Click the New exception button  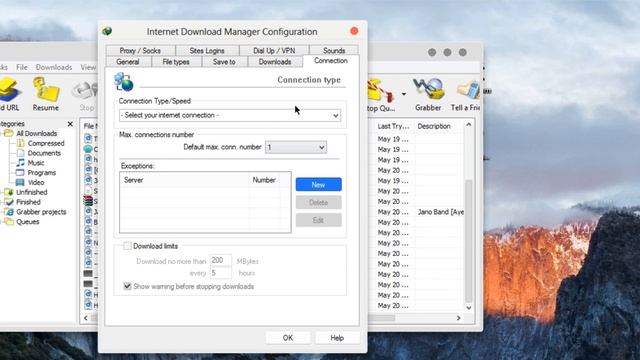point(318,184)
